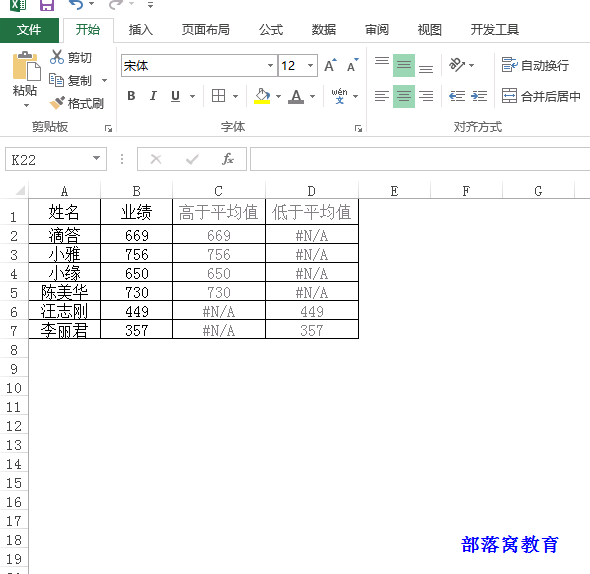Click the select-all corner triangle

(x=20, y=190)
